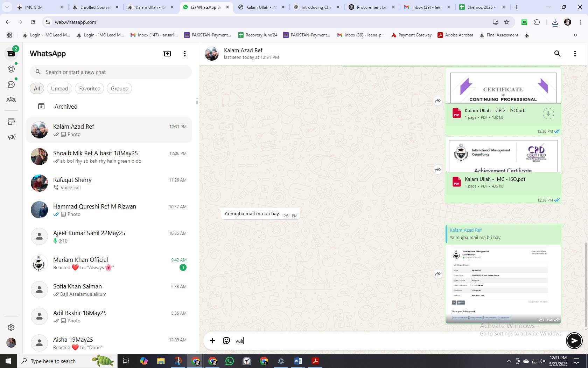Open the Channels icon in sidebar
The width and height of the screenshot is (588, 368).
coord(11,84)
